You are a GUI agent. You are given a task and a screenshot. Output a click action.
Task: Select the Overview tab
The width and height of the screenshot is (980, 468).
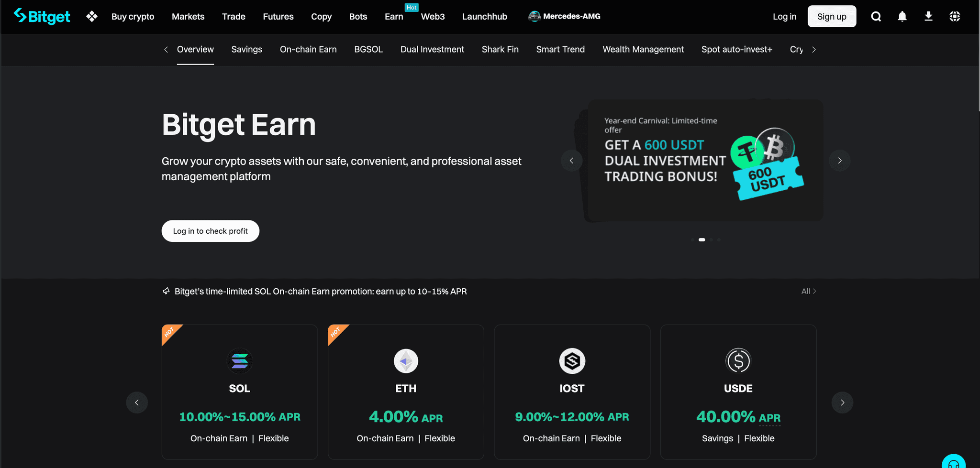[195, 49]
